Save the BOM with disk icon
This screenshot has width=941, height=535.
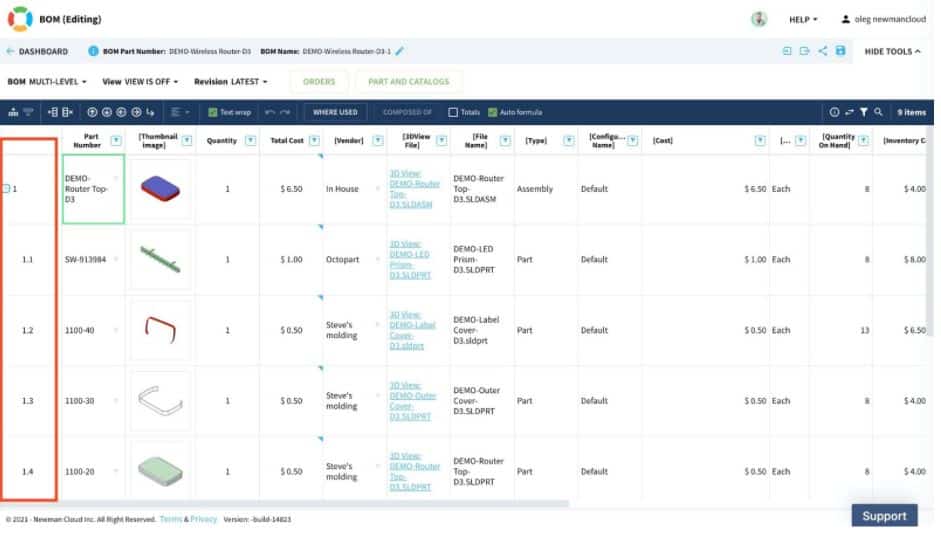pyautogui.click(x=840, y=51)
